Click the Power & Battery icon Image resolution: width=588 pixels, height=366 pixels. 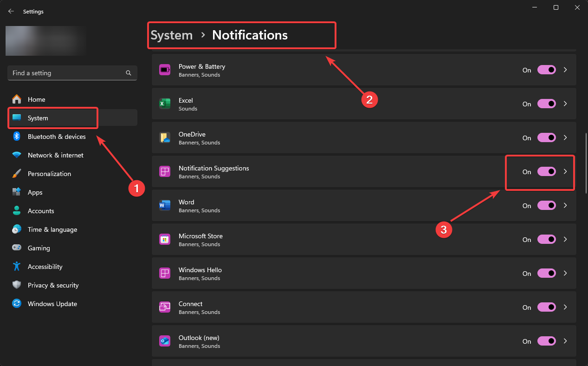tap(165, 70)
